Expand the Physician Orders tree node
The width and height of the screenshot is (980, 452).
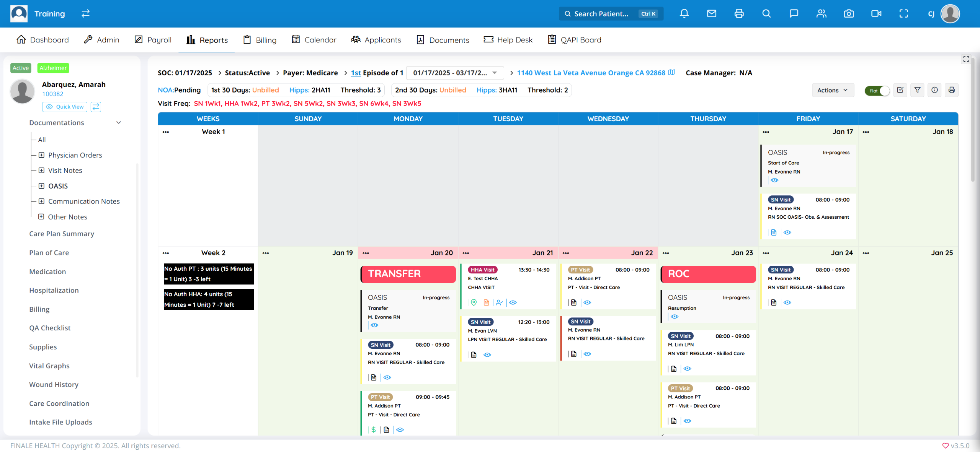pyautogui.click(x=41, y=155)
